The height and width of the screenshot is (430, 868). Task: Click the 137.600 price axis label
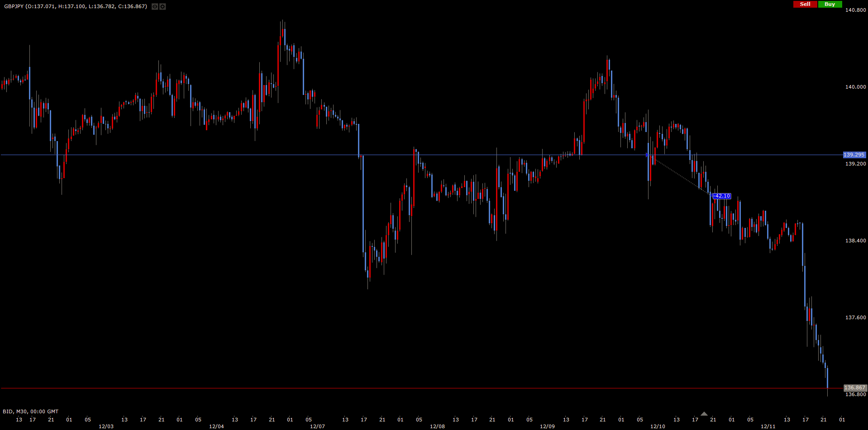[x=855, y=317]
